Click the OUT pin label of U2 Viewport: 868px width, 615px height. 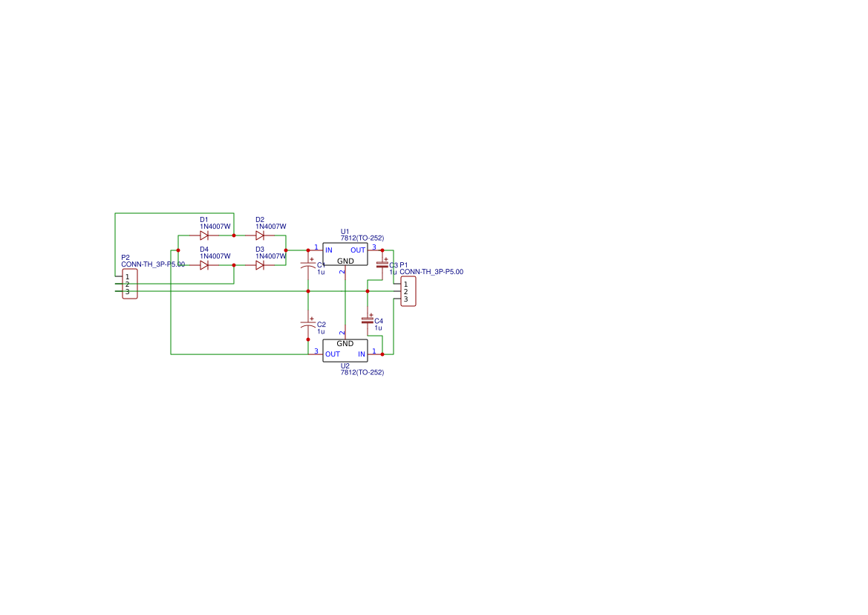coord(333,354)
